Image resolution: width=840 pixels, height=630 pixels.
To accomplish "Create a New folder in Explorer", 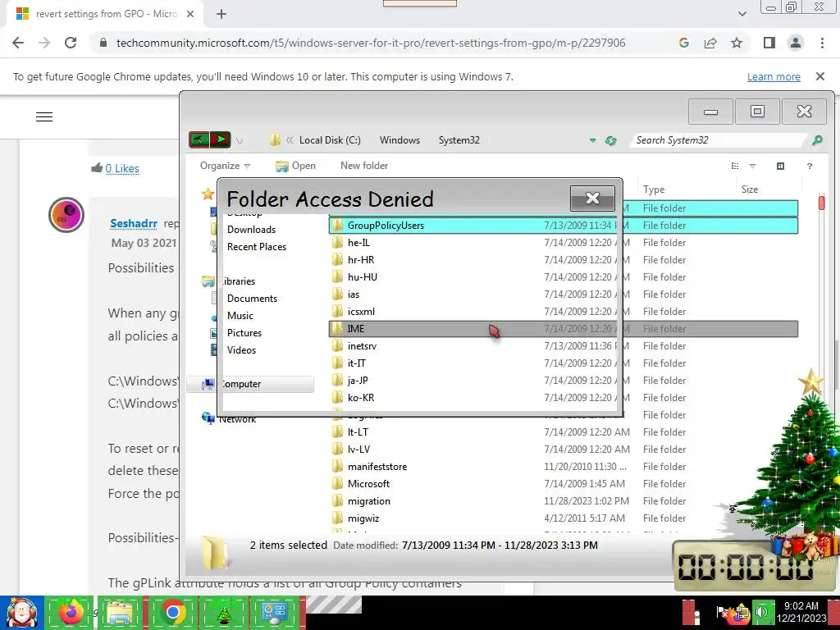I will [364, 166].
